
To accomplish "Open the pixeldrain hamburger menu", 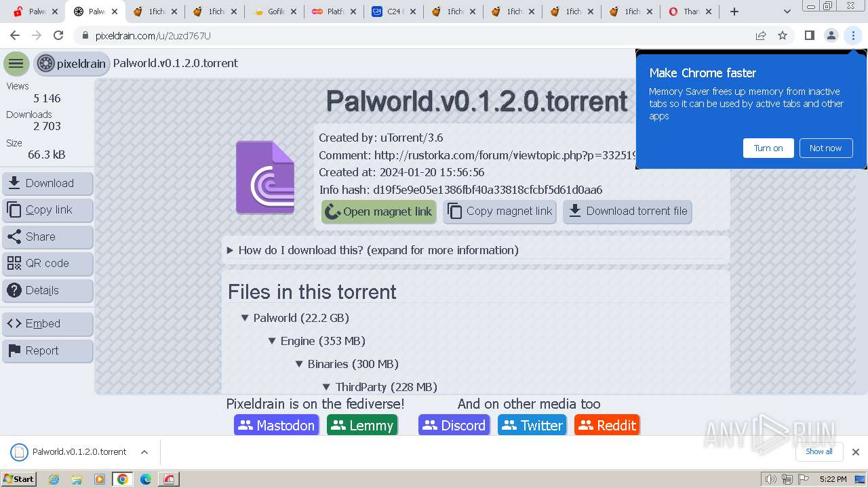I will click(16, 64).
